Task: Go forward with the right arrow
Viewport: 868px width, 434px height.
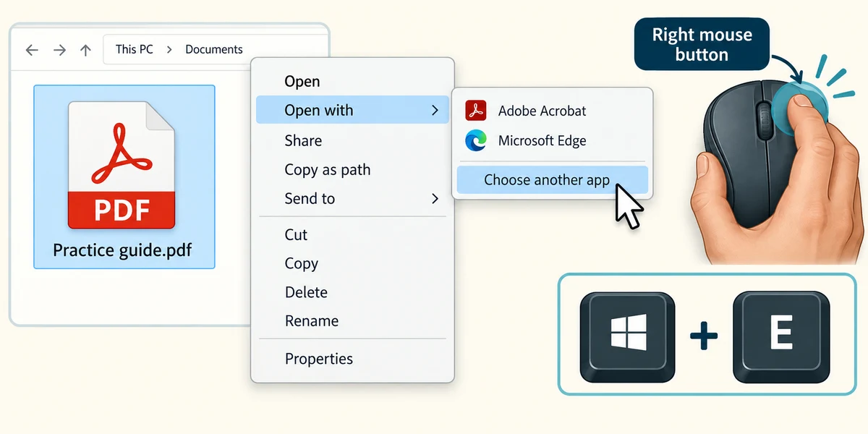Action: pyautogui.click(x=59, y=50)
